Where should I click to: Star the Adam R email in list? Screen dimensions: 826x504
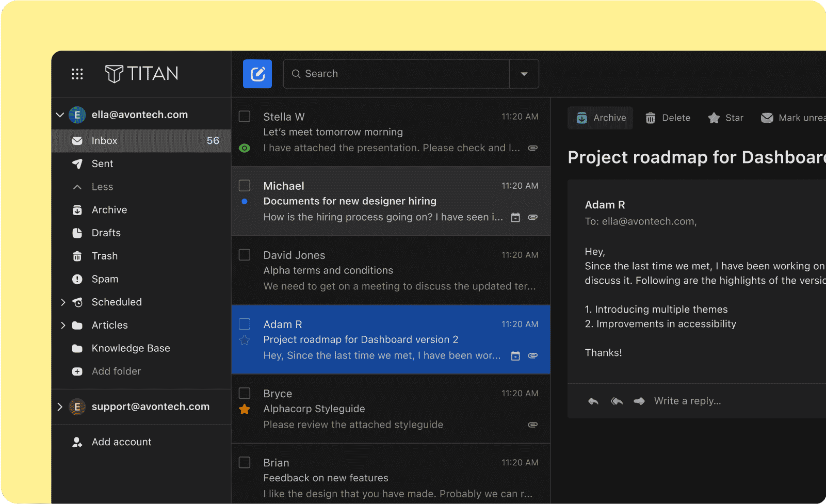tap(245, 340)
